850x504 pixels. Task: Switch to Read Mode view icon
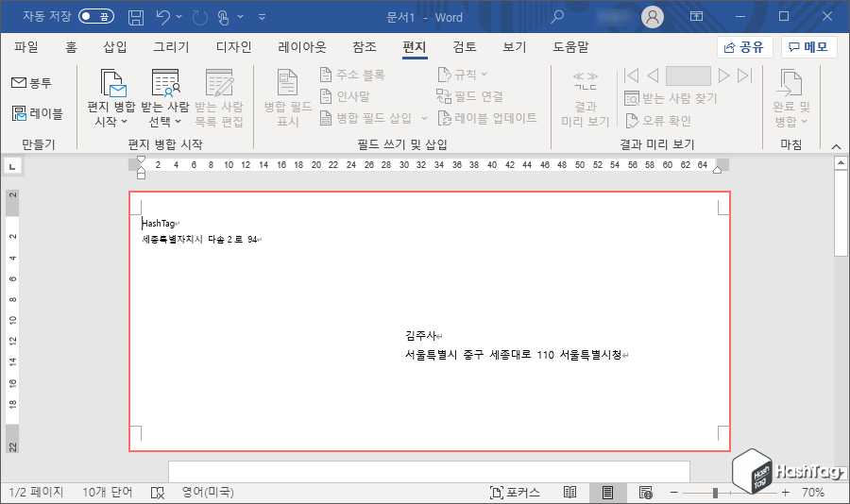pos(569,492)
